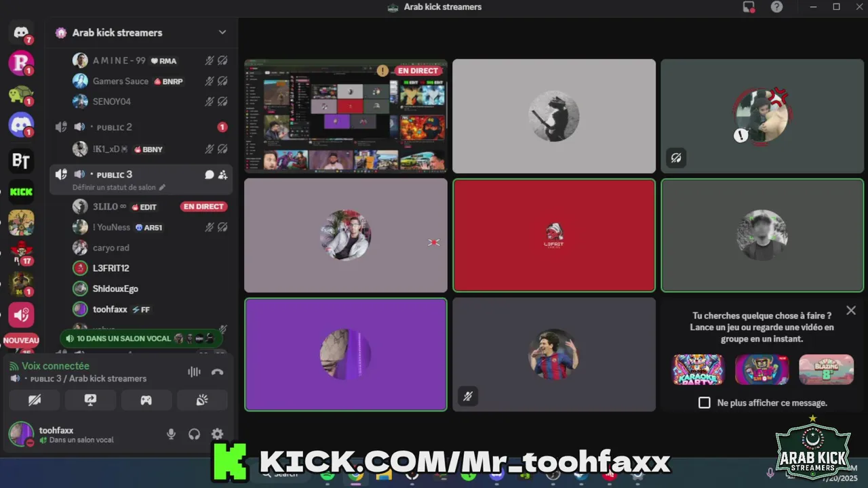The width and height of the screenshot is (868, 488).
Task: Open the soundboard
Action: point(202,400)
